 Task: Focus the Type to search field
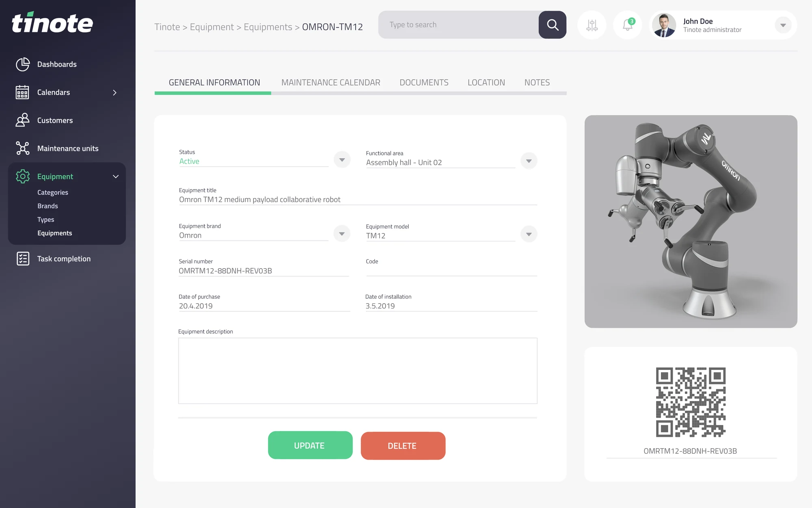pos(458,25)
